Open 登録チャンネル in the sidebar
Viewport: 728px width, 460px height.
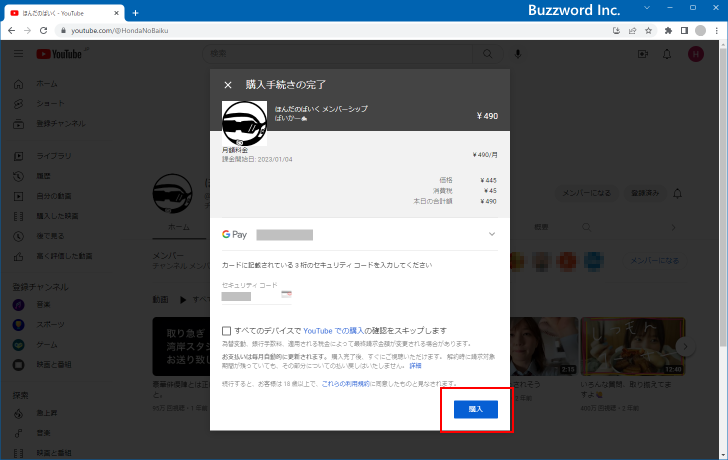[x=60, y=123]
